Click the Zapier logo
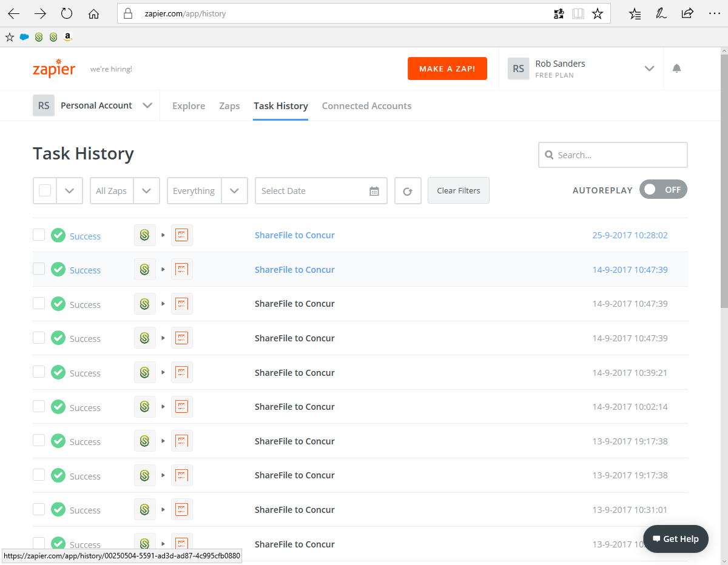This screenshot has width=728, height=565. (x=54, y=69)
